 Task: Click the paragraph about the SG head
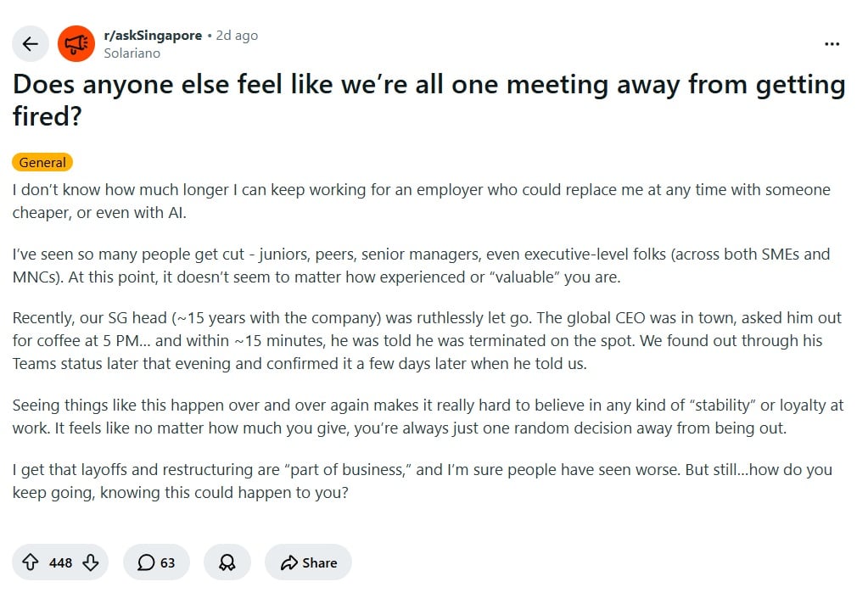(427, 341)
